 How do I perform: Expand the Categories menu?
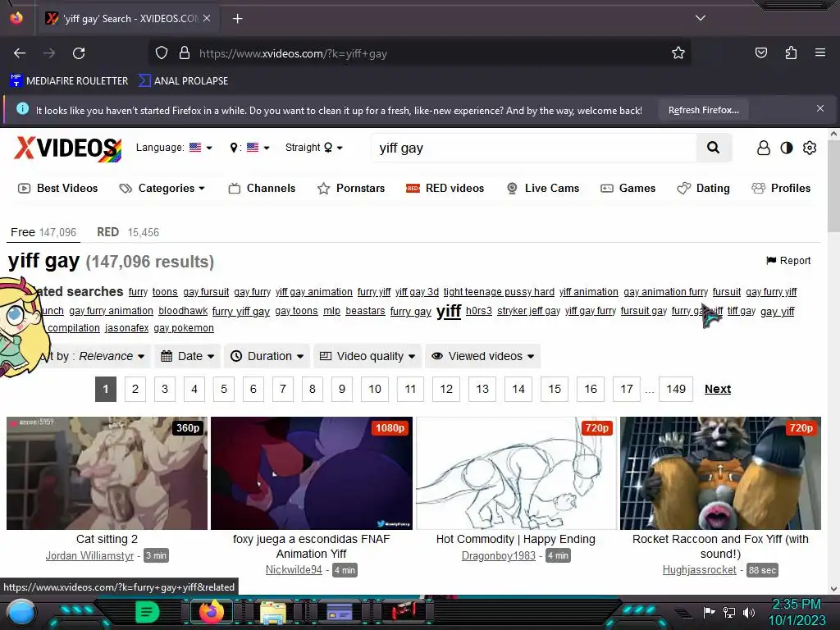[x=162, y=188]
